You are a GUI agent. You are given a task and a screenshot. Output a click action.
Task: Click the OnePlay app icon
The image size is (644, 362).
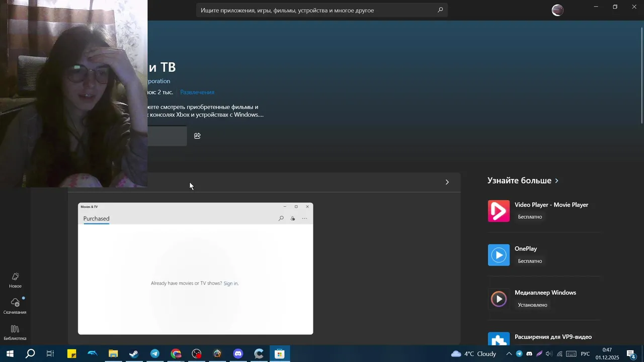click(x=499, y=255)
